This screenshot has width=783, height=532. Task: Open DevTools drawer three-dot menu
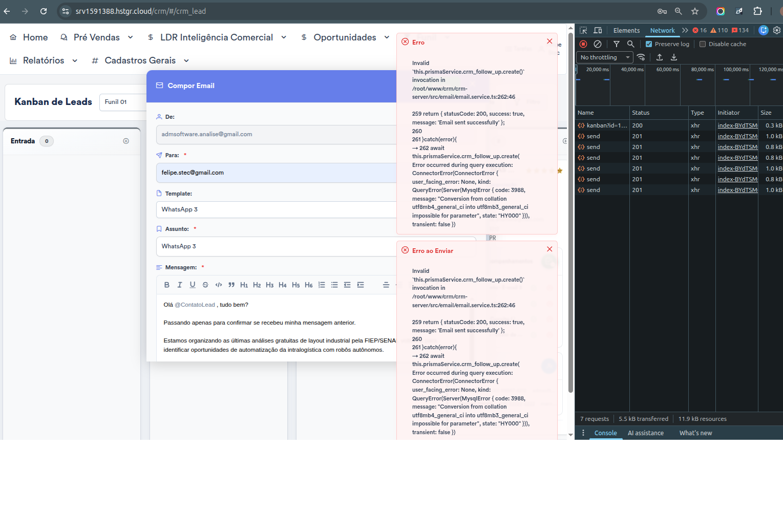coord(583,433)
